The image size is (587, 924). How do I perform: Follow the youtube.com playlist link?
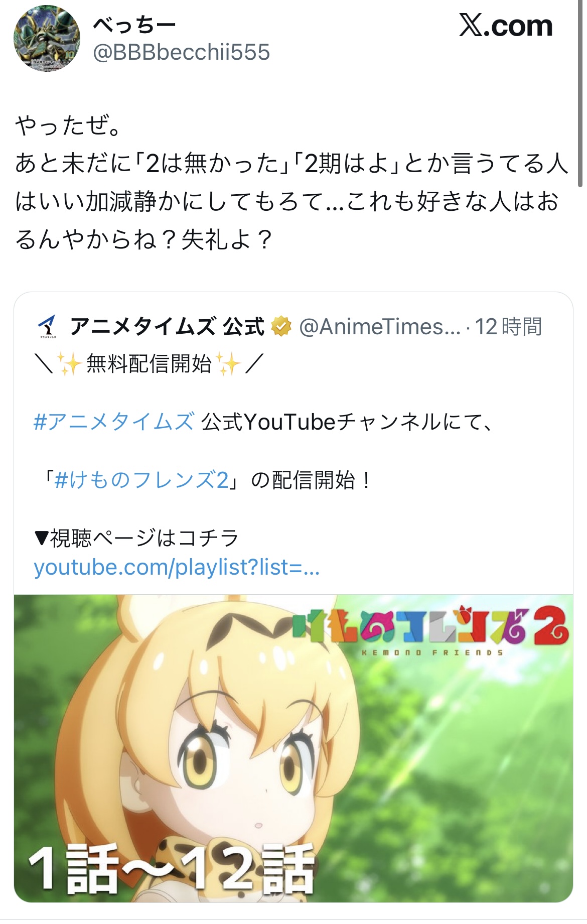[x=177, y=567]
